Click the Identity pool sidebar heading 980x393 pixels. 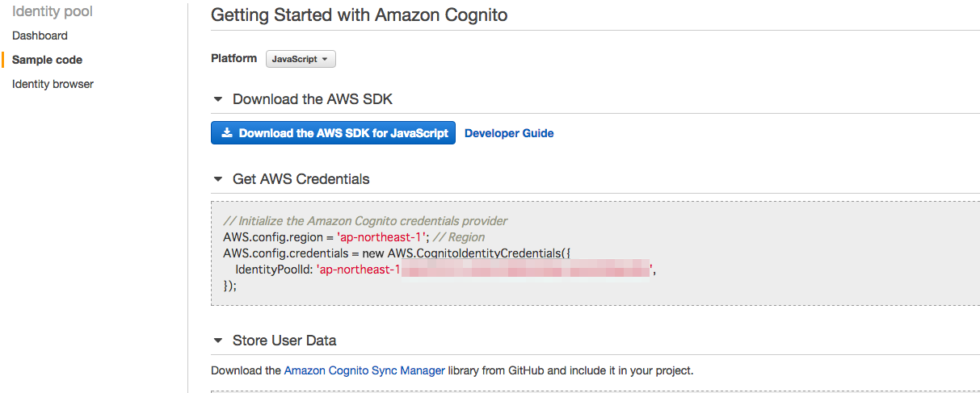(x=53, y=11)
